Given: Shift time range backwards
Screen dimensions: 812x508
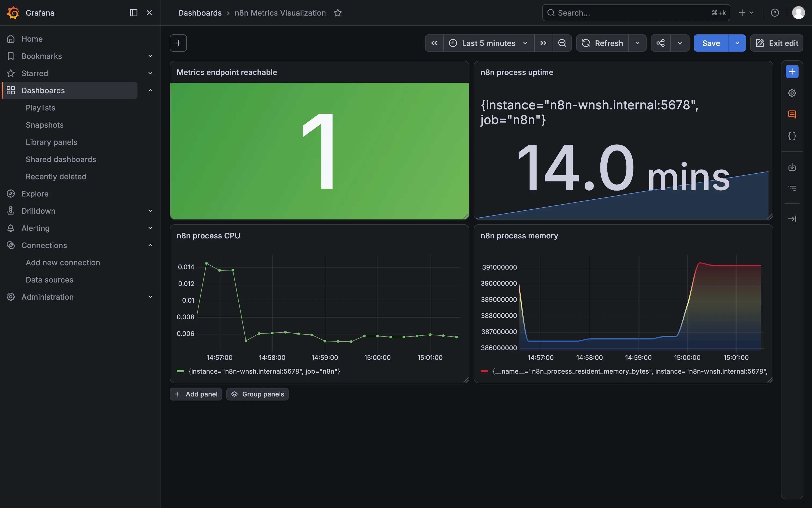Looking at the screenshot, I should [x=434, y=43].
